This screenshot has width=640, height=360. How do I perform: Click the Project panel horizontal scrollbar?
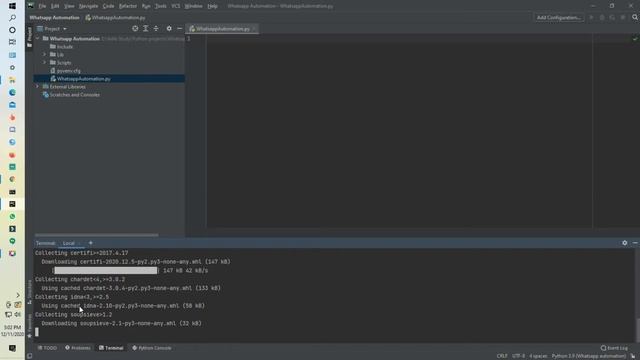tap(97, 235)
